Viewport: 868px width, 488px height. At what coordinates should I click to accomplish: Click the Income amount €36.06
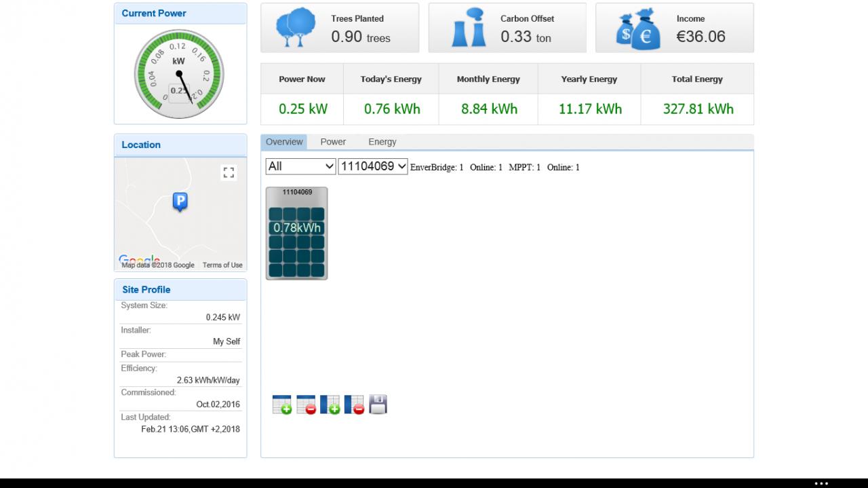(x=701, y=37)
